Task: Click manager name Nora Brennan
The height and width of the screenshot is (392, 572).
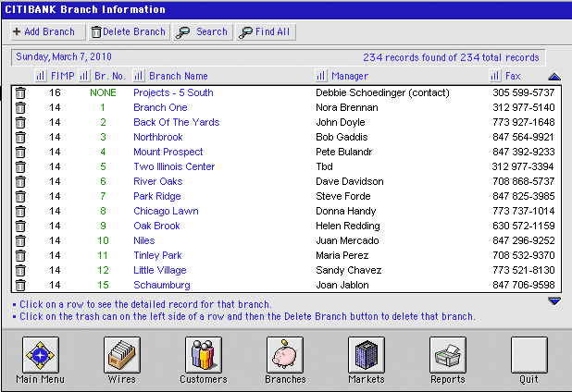Action: (346, 107)
